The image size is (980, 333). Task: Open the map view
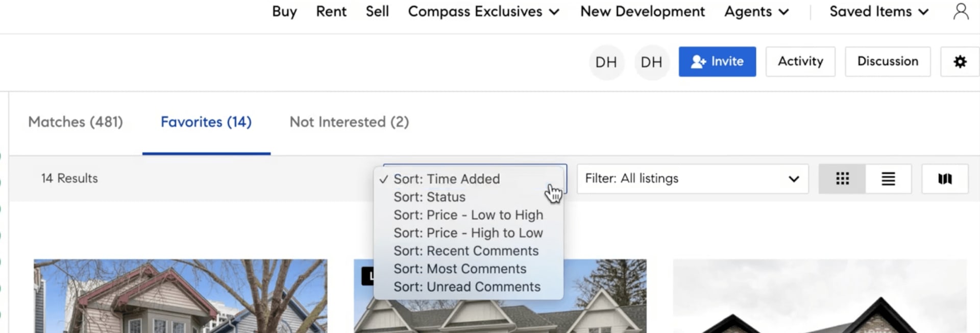945,179
